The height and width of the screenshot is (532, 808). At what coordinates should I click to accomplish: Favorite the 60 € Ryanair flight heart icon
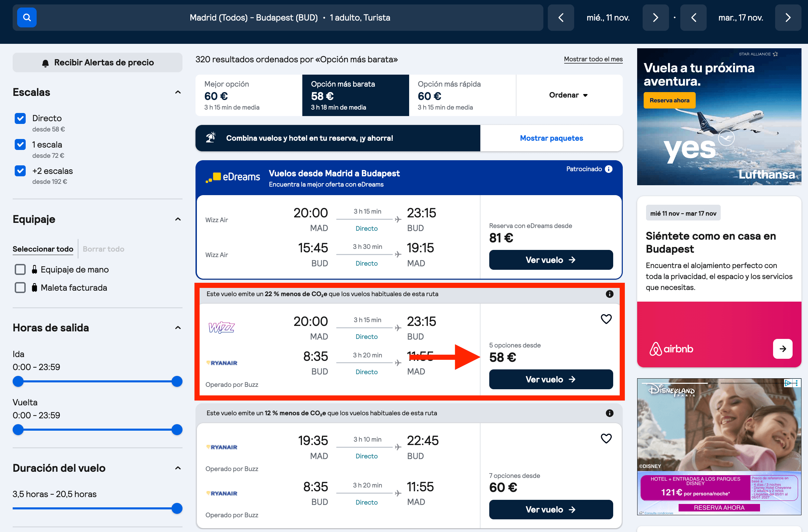click(x=606, y=439)
